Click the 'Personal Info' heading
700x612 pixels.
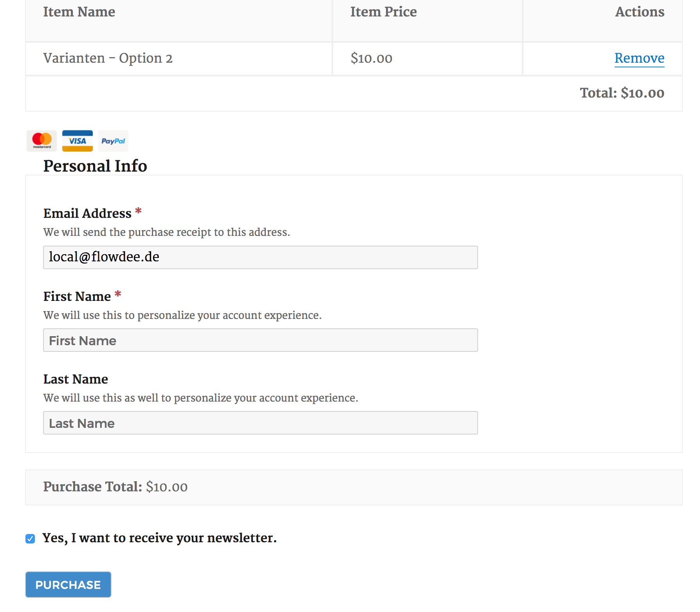95,166
